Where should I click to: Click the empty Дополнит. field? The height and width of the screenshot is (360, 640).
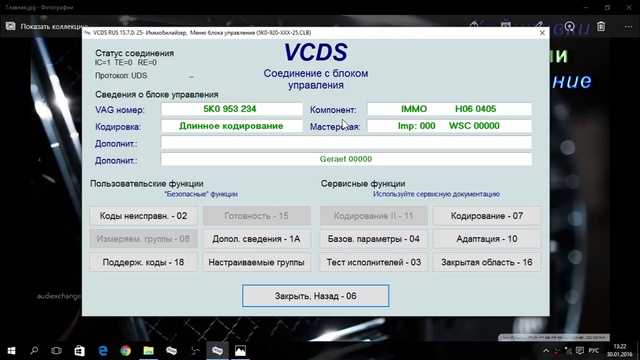(346, 143)
